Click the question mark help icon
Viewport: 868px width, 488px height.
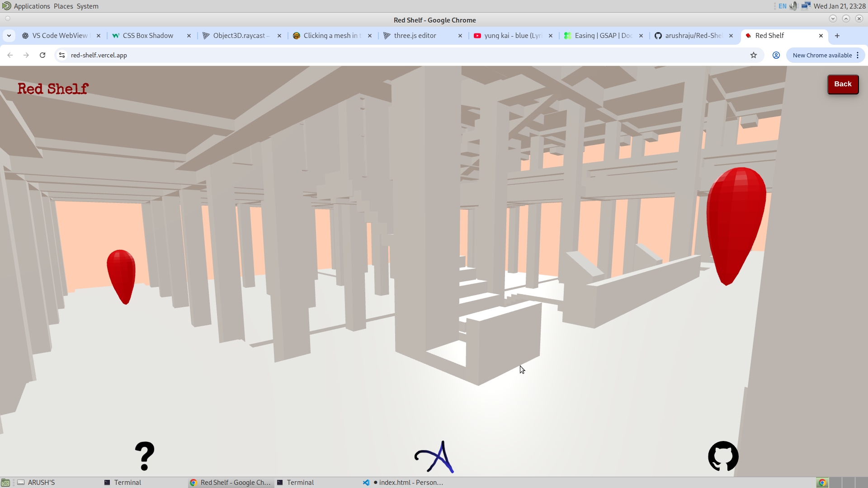(x=145, y=456)
